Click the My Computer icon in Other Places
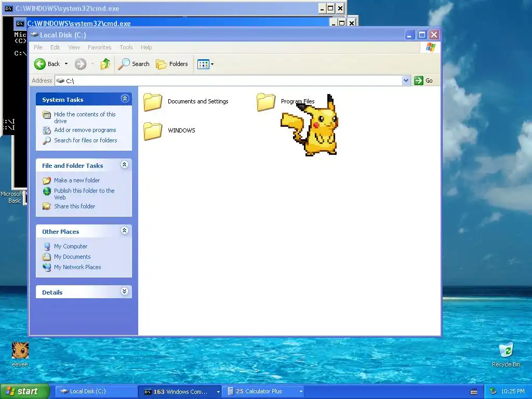The height and width of the screenshot is (399, 532). [x=46, y=247]
